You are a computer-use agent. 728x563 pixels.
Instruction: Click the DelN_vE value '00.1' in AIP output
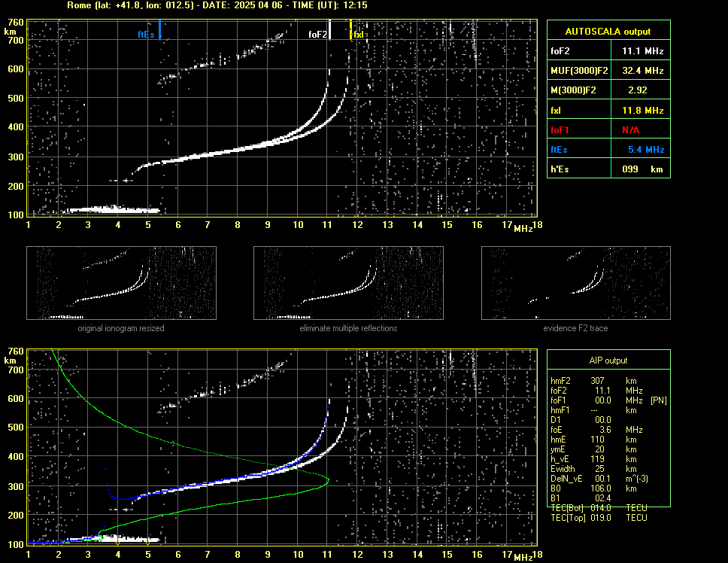click(603, 479)
